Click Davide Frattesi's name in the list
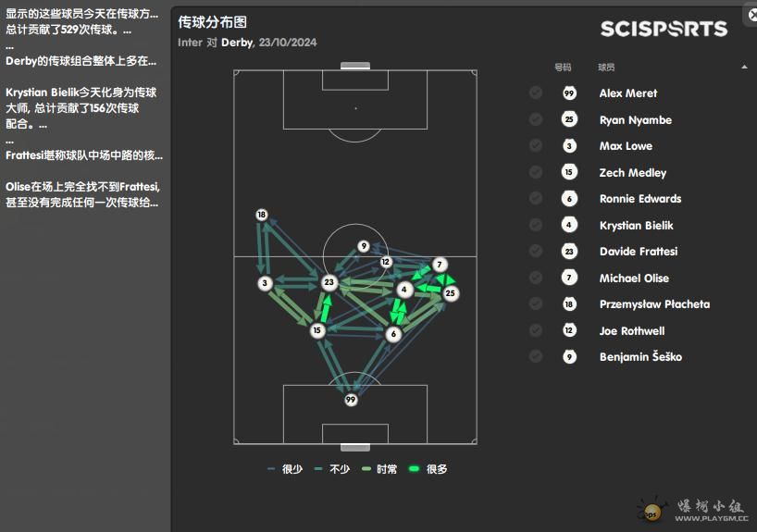The height and width of the screenshot is (532, 757). pyautogui.click(x=638, y=252)
